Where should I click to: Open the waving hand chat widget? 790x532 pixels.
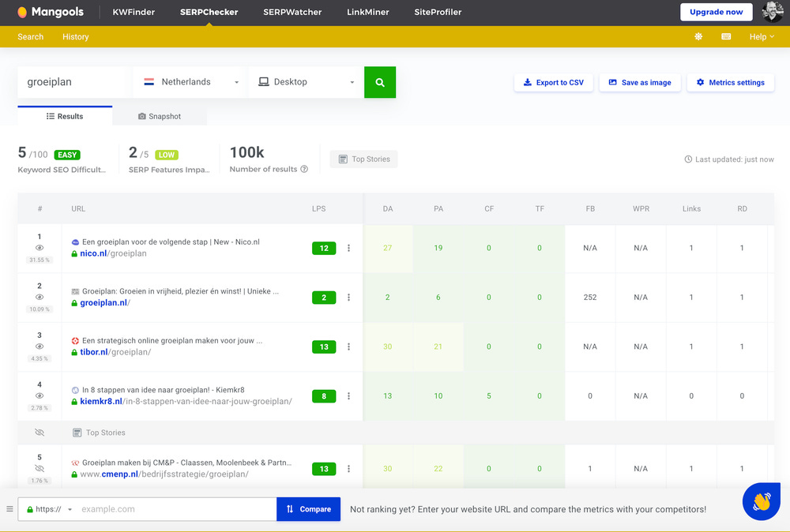(x=762, y=502)
